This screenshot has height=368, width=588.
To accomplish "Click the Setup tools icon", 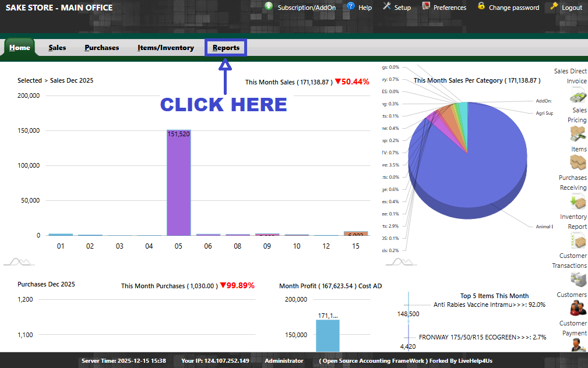I will click(x=386, y=6).
